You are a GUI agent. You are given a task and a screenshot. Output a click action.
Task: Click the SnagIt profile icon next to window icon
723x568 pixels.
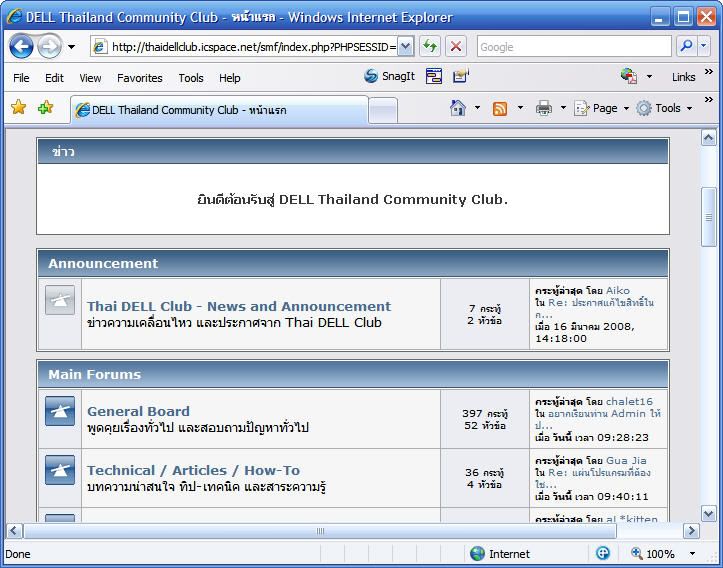pos(460,76)
